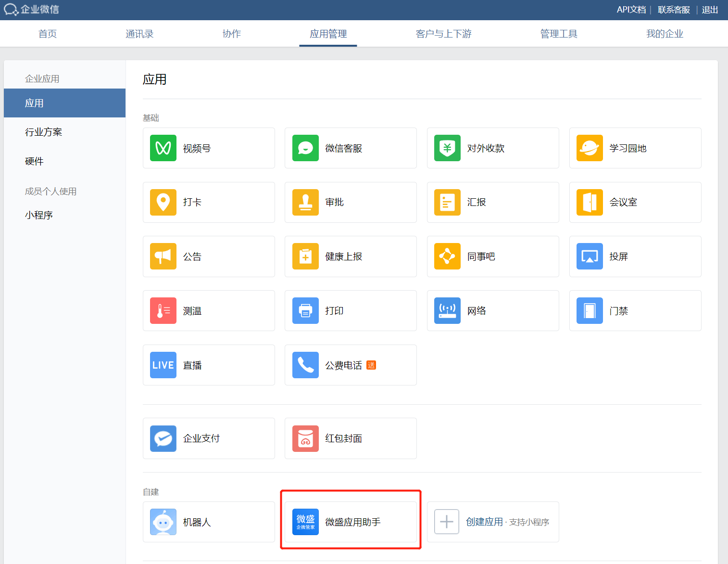This screenshot has width=728, height=564.
Task: Click the 公告 megaphone icon
Action: (163, 256)
